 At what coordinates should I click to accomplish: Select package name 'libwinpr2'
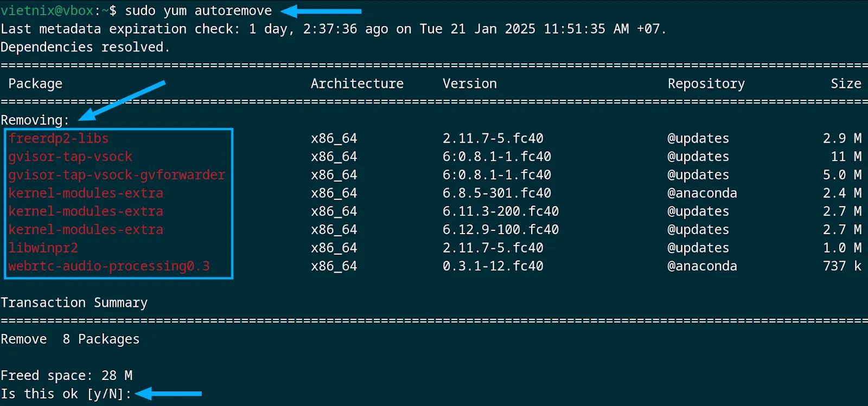[43, 248]
